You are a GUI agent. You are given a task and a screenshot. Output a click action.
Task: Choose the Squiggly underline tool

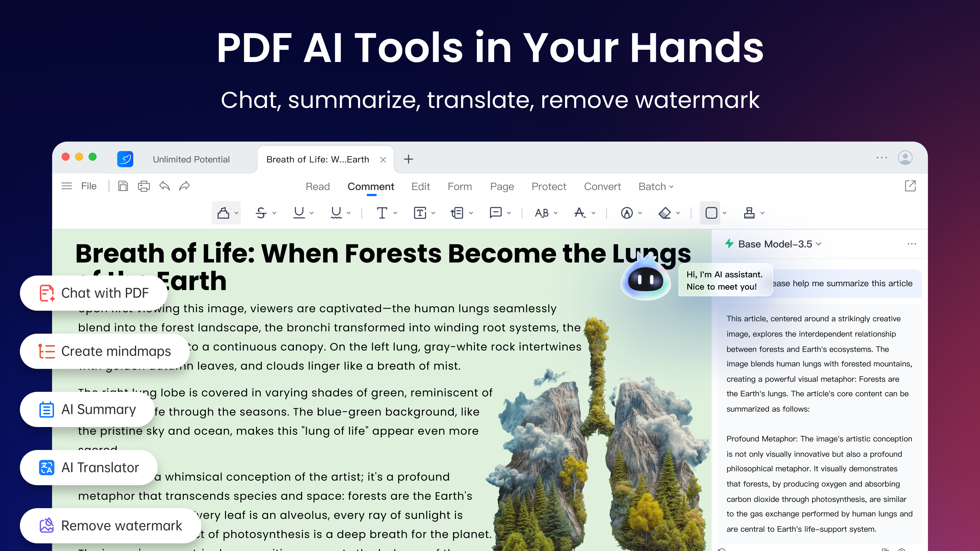click(336, 212)
